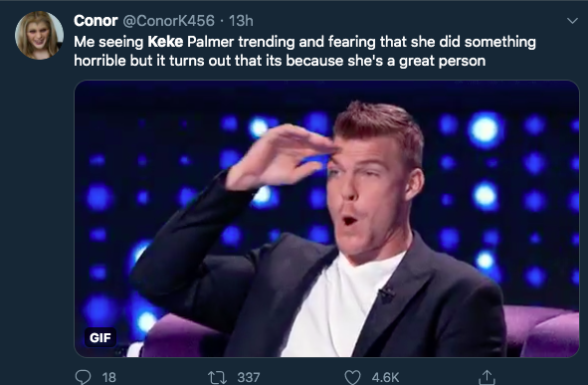Click the 337 retweets count
Image resolution: width=588 pixels, height=385 pixels.
[x=249, y=377]
